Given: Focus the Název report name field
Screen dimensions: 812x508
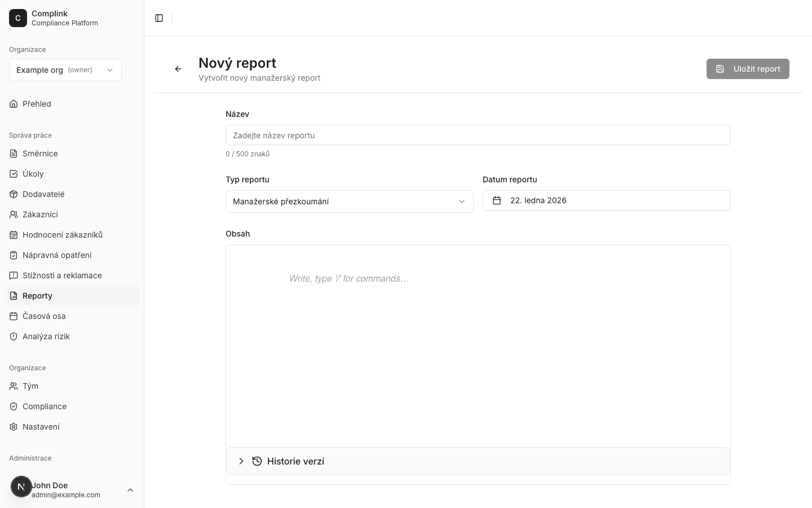Looking at the screenshot, I should point(478,135).
